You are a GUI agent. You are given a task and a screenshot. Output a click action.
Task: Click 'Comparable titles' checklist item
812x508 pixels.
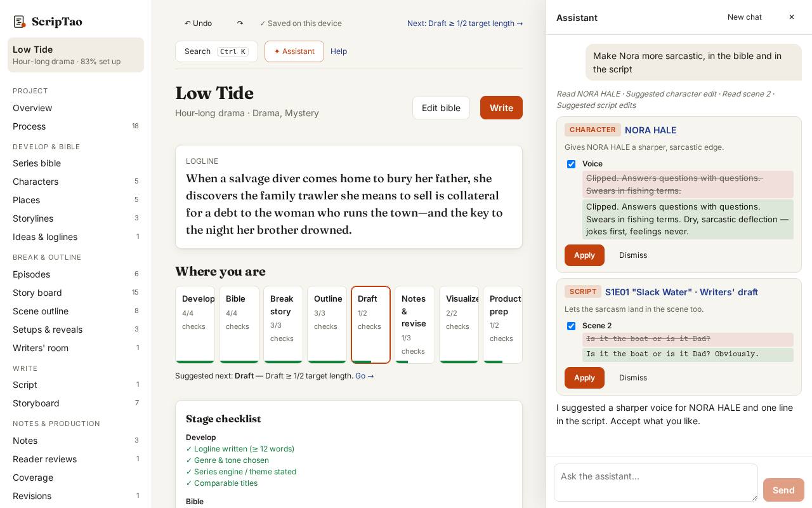221,483
